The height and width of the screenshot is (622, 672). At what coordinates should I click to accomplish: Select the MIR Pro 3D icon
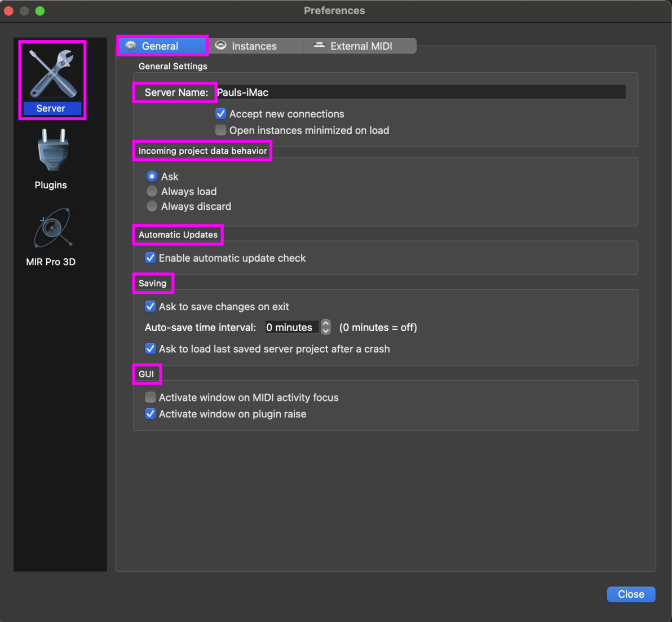tap(52, 228)
